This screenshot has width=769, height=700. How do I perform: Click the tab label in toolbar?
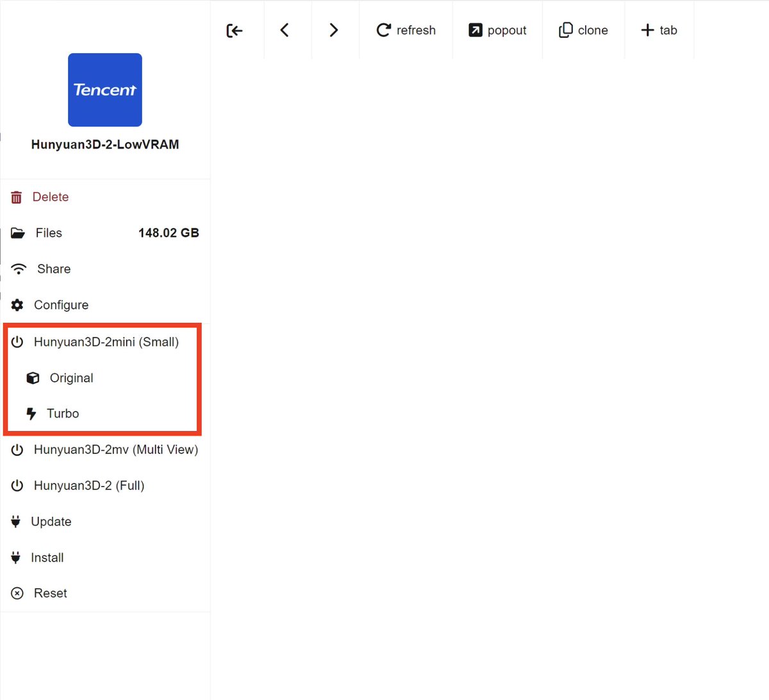668,30
